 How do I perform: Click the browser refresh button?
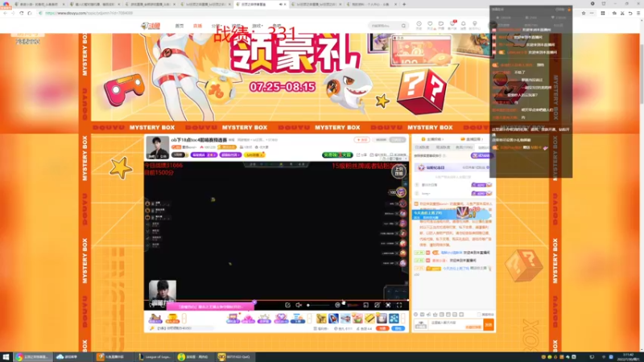(x=22, y=13)
